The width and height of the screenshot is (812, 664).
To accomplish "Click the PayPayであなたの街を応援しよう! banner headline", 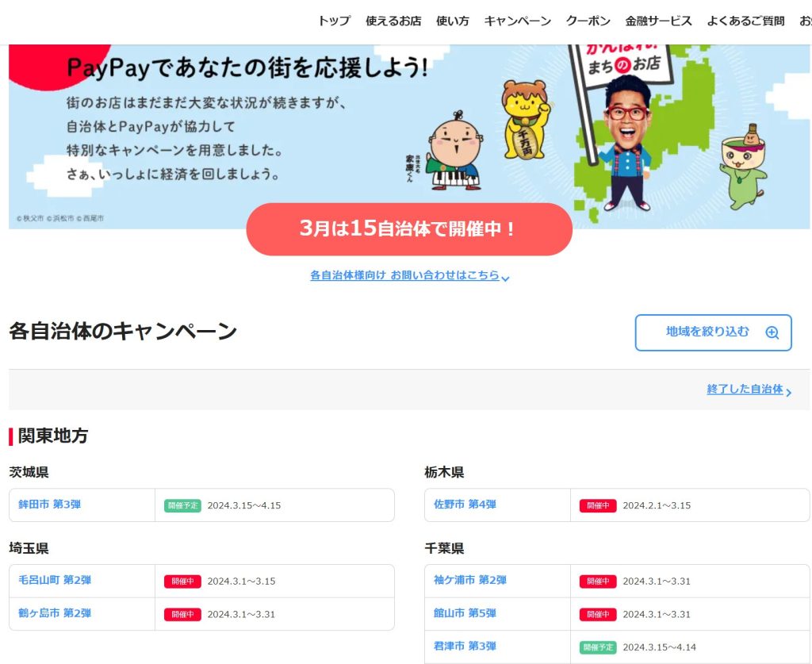I will click(247, 68).
